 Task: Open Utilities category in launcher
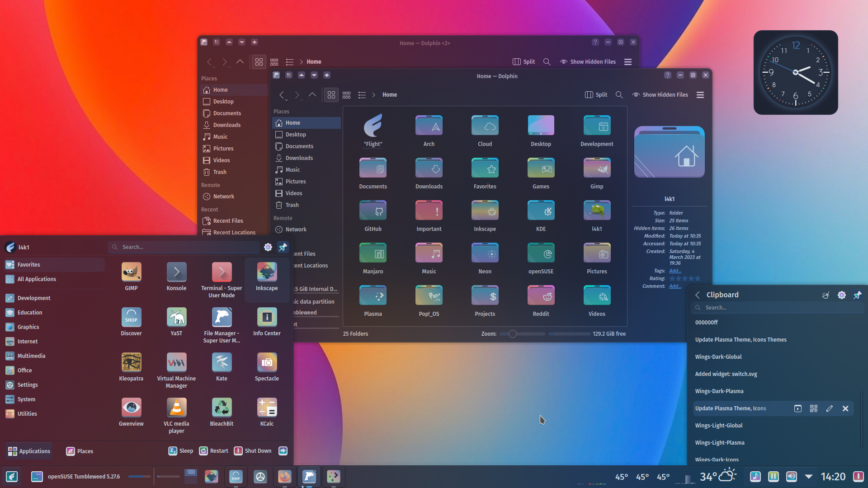[x=54, y=414]
